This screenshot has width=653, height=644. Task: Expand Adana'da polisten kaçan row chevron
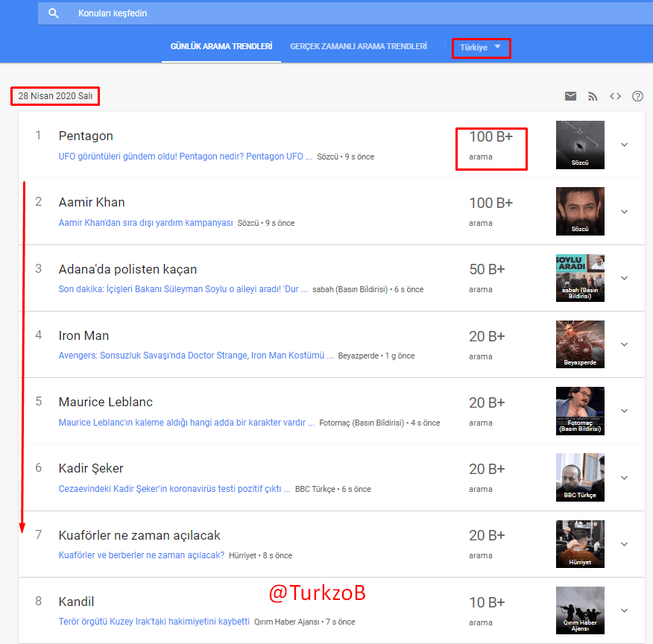624,278
